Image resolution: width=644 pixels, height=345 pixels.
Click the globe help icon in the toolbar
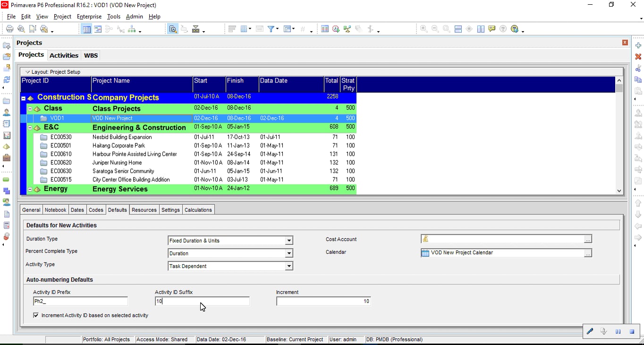pyautogui.click(x=515, y=29)
